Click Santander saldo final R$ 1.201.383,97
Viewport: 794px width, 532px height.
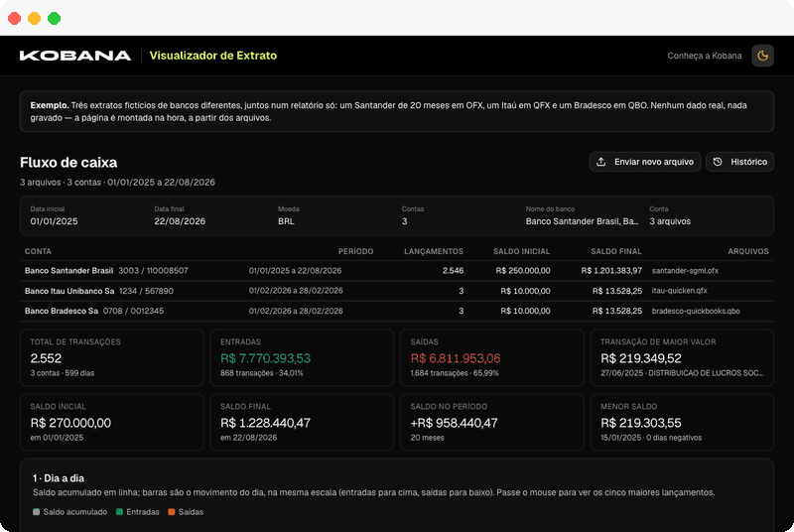[x=611, y=271]
